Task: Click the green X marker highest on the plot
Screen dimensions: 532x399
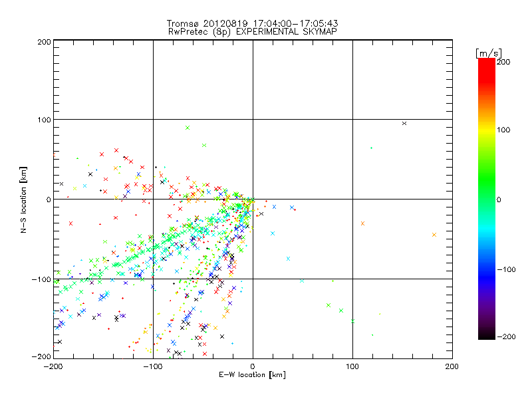Action: [x=188, y=128]
